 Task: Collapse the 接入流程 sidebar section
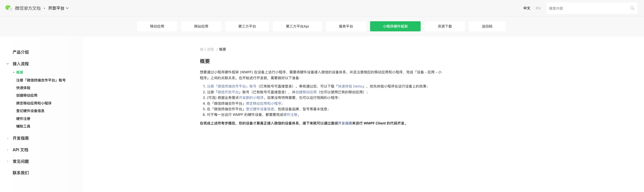click(8, 64)
